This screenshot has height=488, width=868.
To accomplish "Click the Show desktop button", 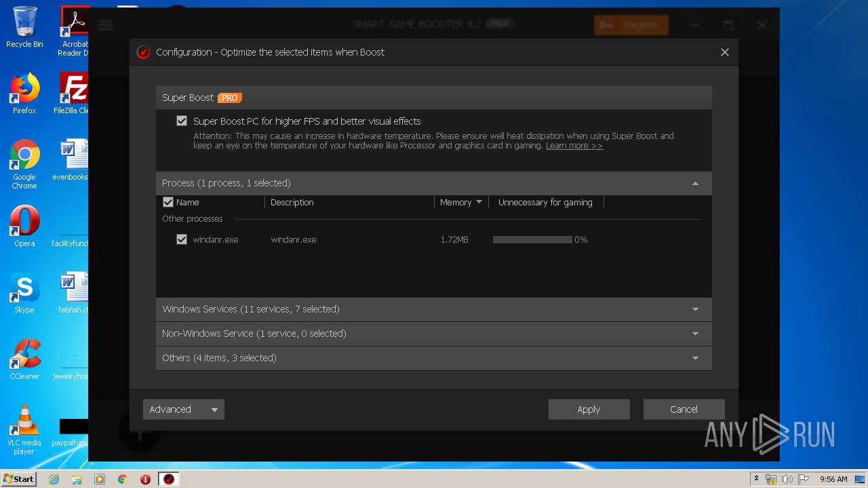I will [860, 479].
